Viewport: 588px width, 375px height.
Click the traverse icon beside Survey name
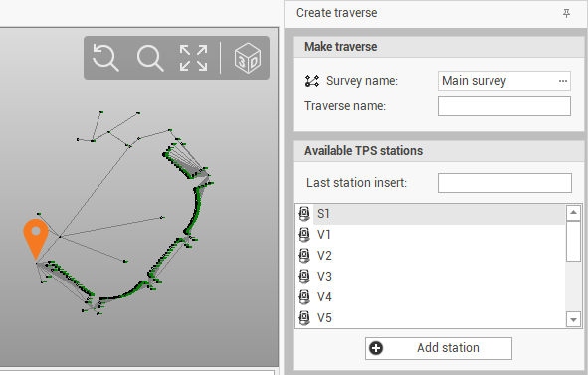click(312, 81)
